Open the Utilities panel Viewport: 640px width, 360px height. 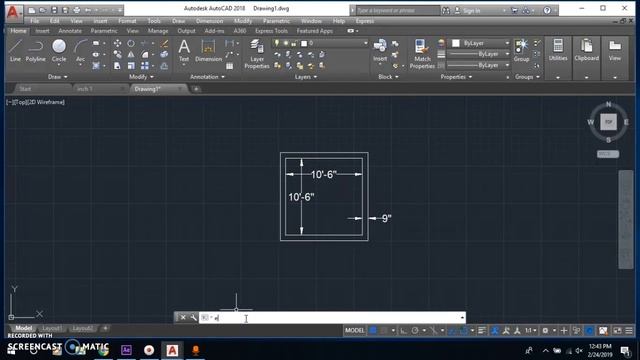point(558,58)
